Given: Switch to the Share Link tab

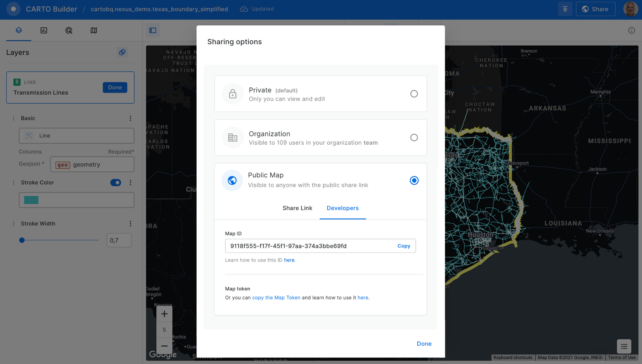Looking at the screenshot, I should (298, 208).
